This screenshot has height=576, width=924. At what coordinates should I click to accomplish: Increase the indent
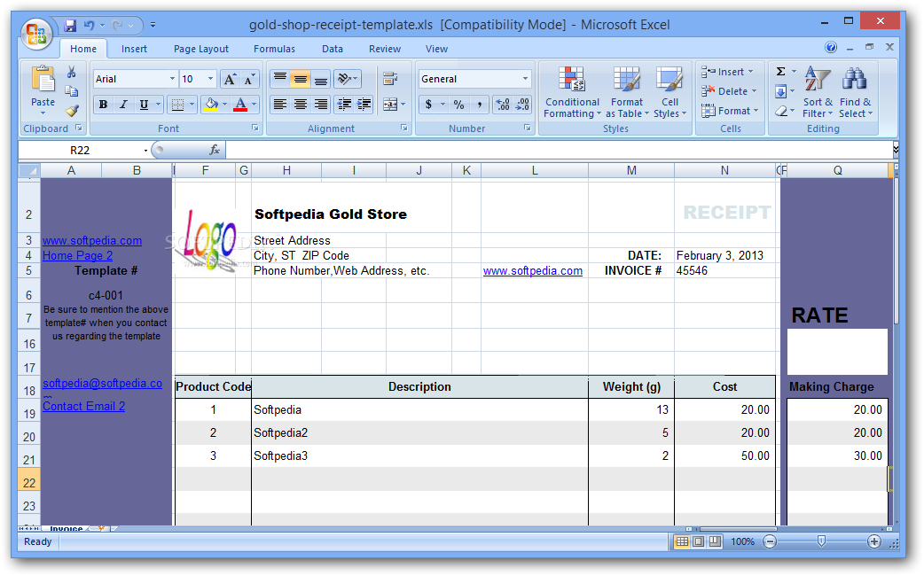pyautogui.click(x=364, y=105)
